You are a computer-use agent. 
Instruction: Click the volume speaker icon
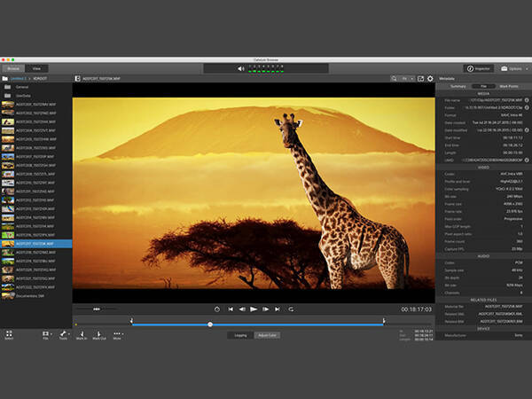click(241, 67)
